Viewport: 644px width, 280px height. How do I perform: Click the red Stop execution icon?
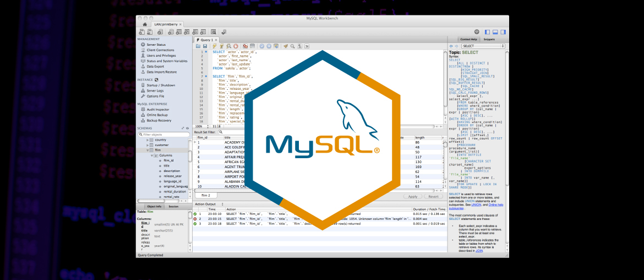pos(236,46)
